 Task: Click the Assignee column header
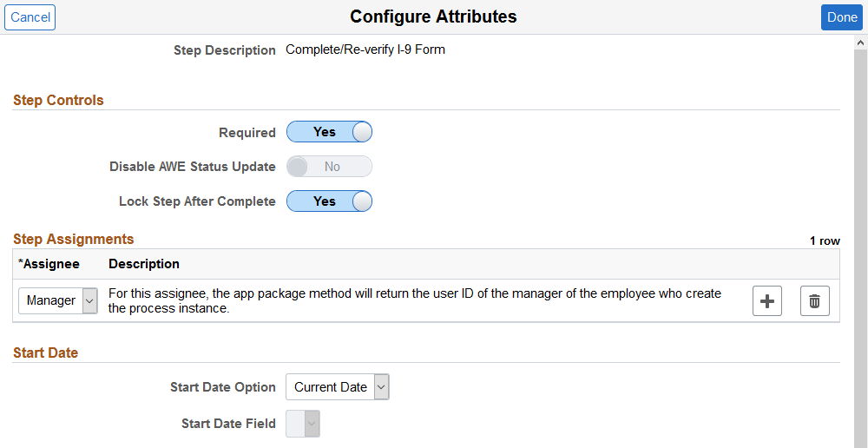49,264
